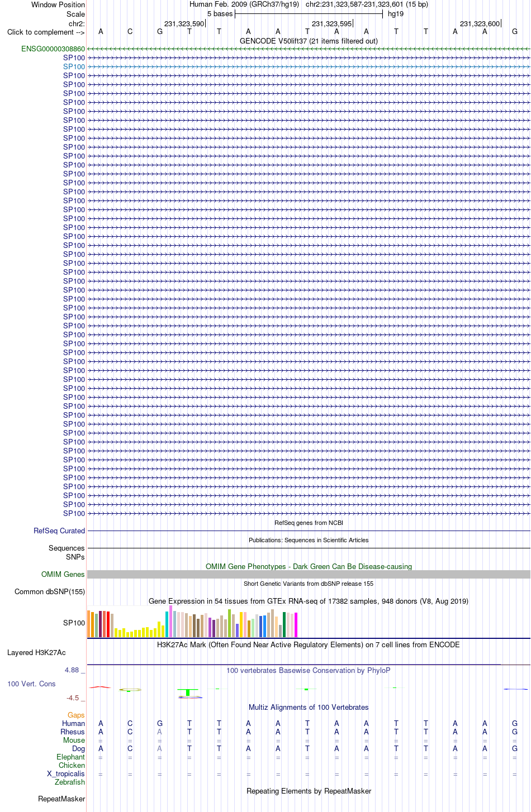The height and width of the screenshot is (812, 531).
Task: Click the ENSG00000308860 arrowed gene line
Action: 309,49
